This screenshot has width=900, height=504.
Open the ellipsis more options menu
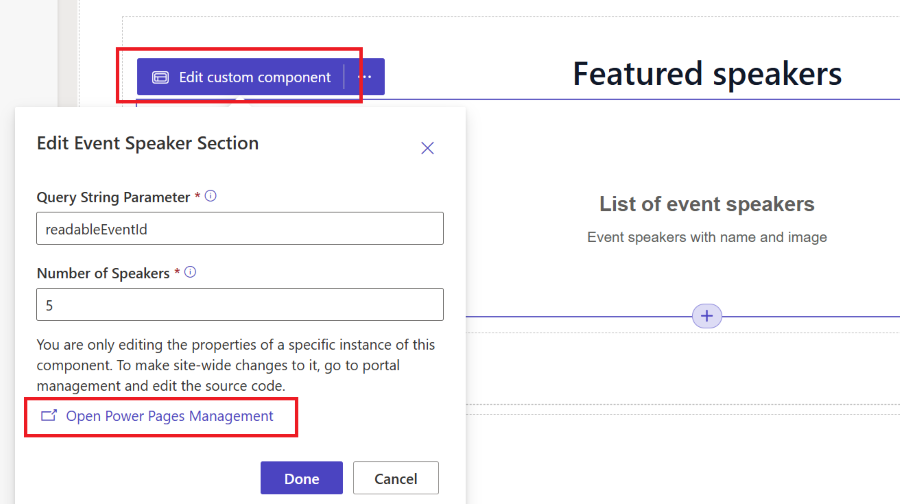tap(364, 77)
